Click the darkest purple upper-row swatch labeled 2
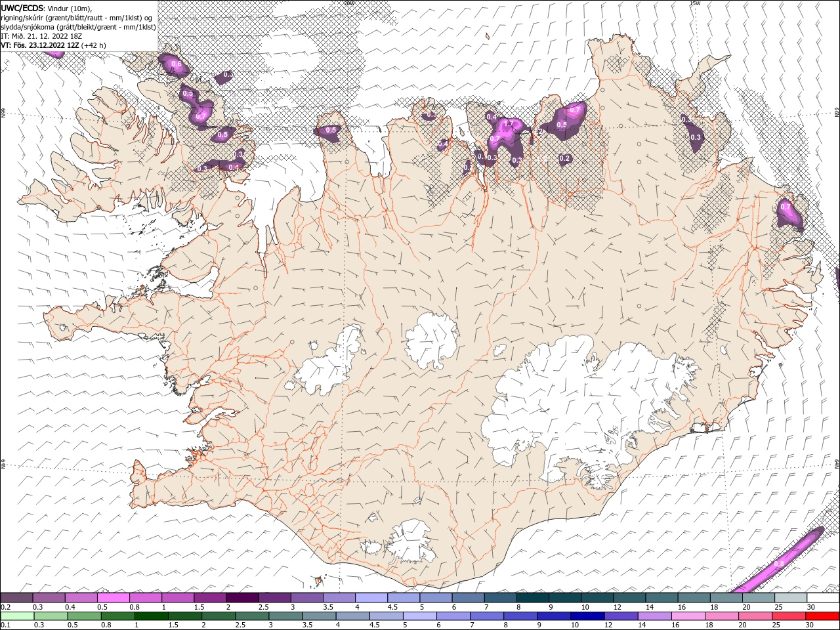This screenshot has height=630, width=840. pyautogui.click(x=242, y=598)
